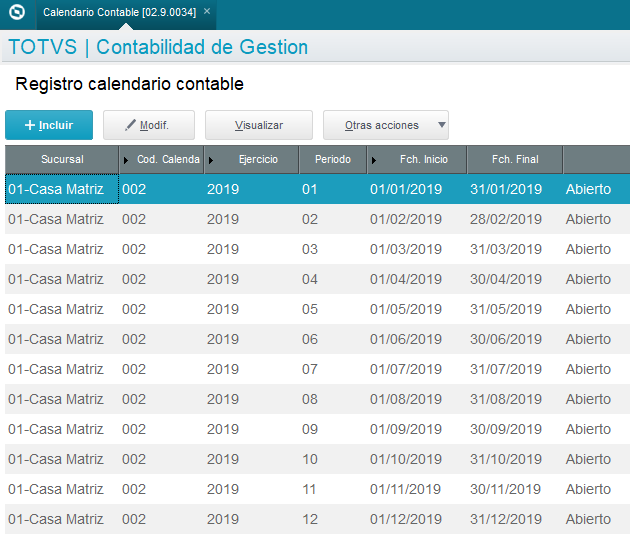Screen dimensions: 630x541
Task: Click the Modif. button
Action: 149,125
